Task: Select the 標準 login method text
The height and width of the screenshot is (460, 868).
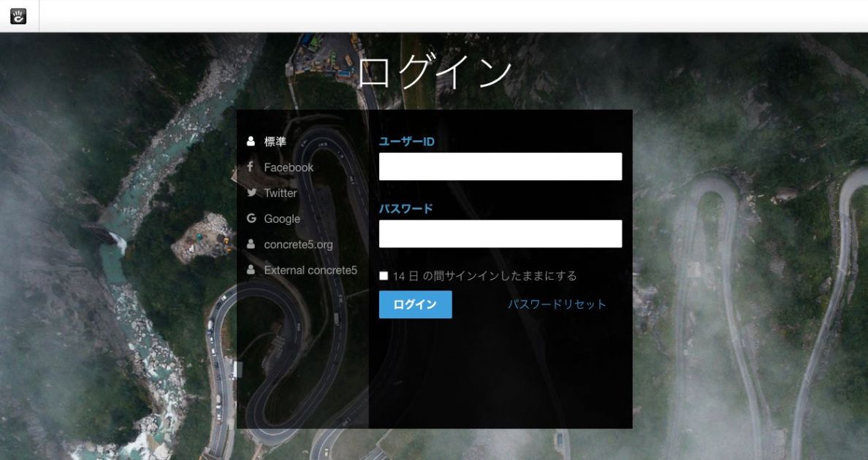Action: click(275, 142)
